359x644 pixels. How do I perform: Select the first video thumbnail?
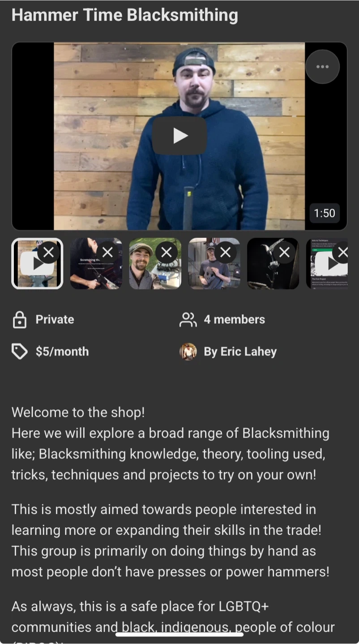(x=37, y=263)
